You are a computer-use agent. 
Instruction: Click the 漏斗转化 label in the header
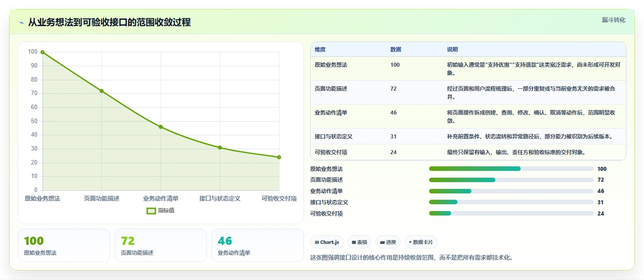coord(614,20)
